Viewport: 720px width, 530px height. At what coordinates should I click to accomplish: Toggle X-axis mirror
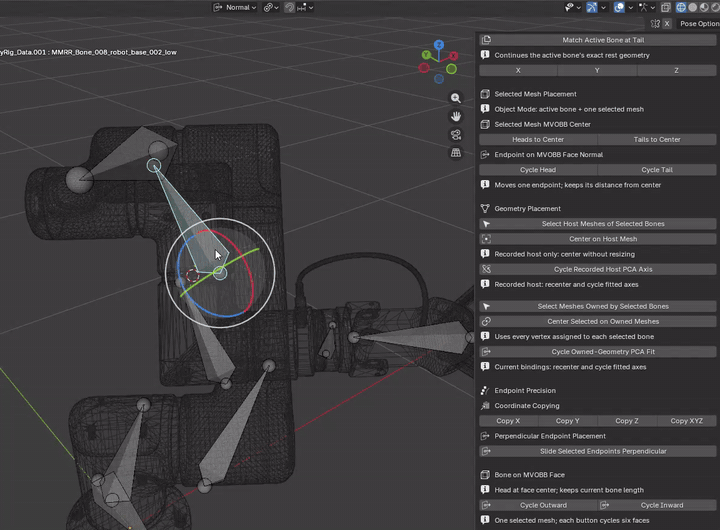667,23
